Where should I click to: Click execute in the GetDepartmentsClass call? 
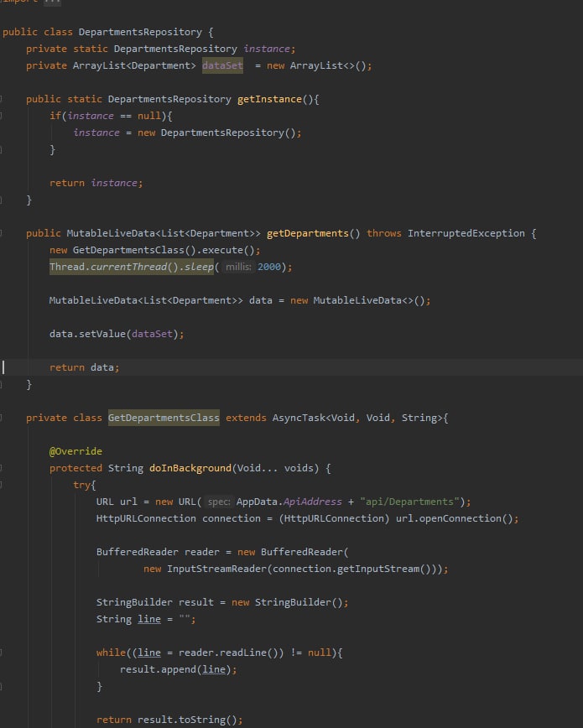(x=222, y=250)
